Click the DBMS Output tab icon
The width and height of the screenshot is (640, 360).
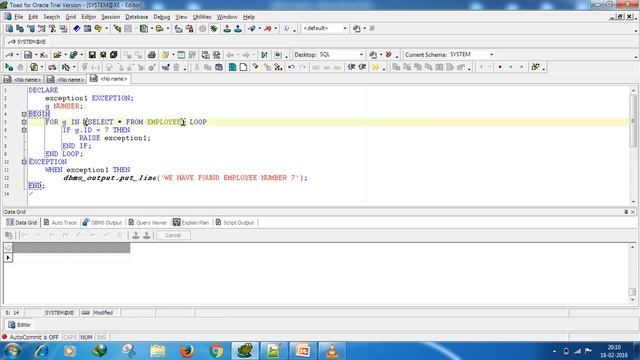click(x=86, y=222)
